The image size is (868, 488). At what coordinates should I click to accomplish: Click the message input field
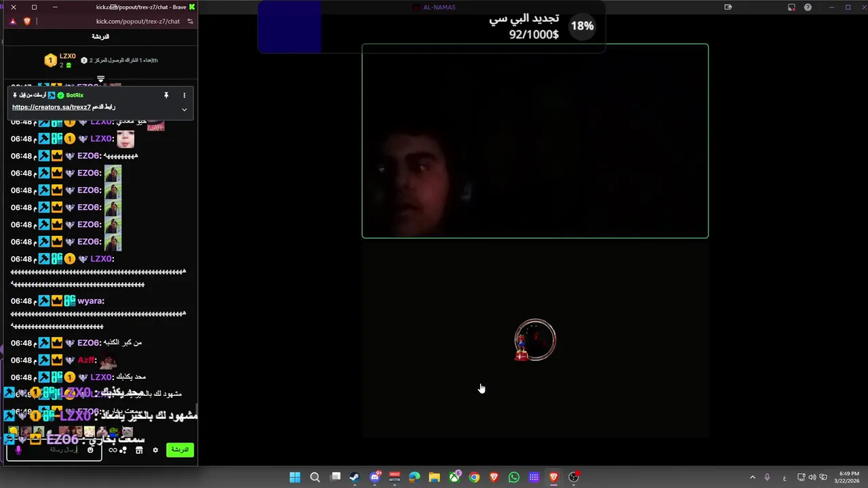(54, 450)
